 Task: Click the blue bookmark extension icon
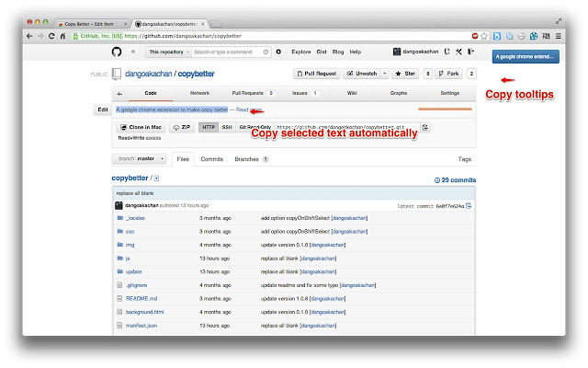[497, 36]
